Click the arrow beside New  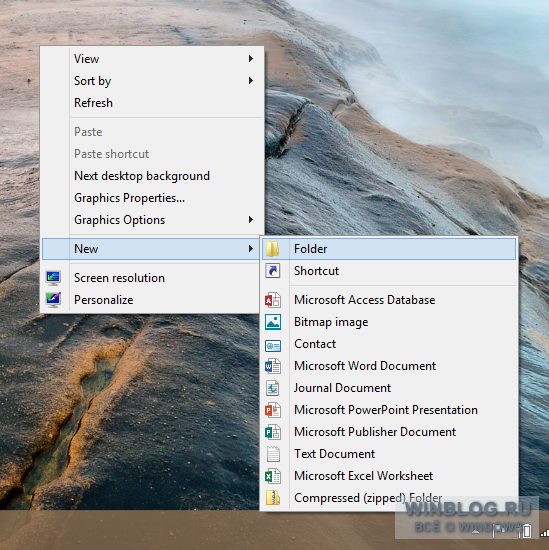click(250, 249)
